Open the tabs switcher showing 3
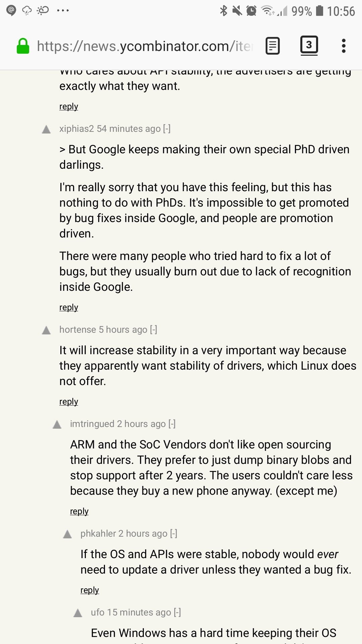Screen dimensions: 362x644 [309, 45]
